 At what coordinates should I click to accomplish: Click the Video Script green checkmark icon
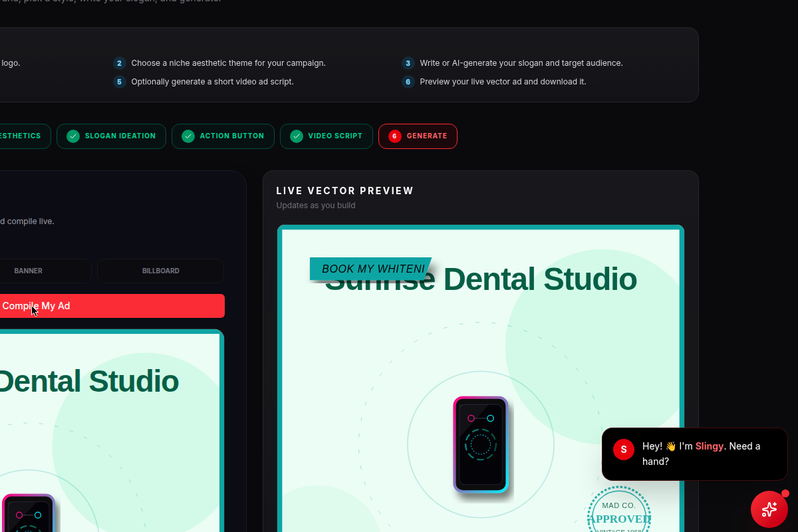(297, 136)
